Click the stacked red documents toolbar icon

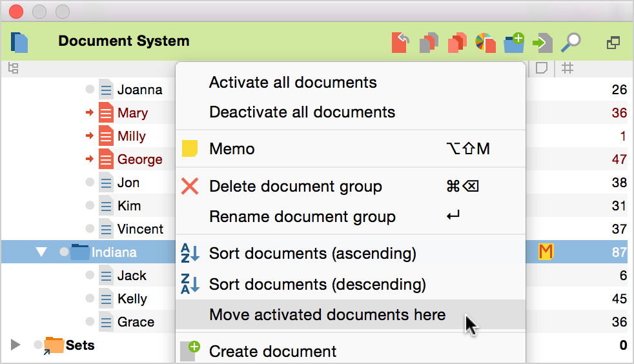pos(457,43)
